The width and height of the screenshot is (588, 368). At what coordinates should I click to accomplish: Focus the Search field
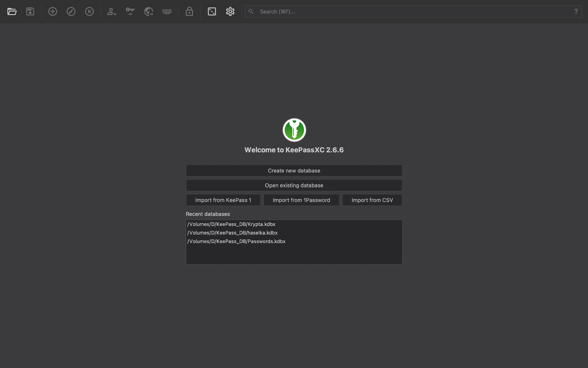click(x=413, y=11)
